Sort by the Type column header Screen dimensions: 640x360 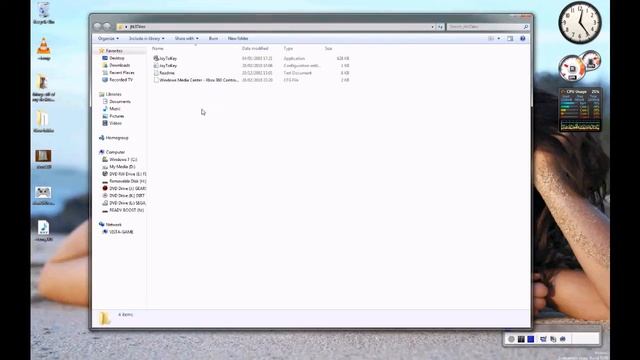click(x=288, y=49)
